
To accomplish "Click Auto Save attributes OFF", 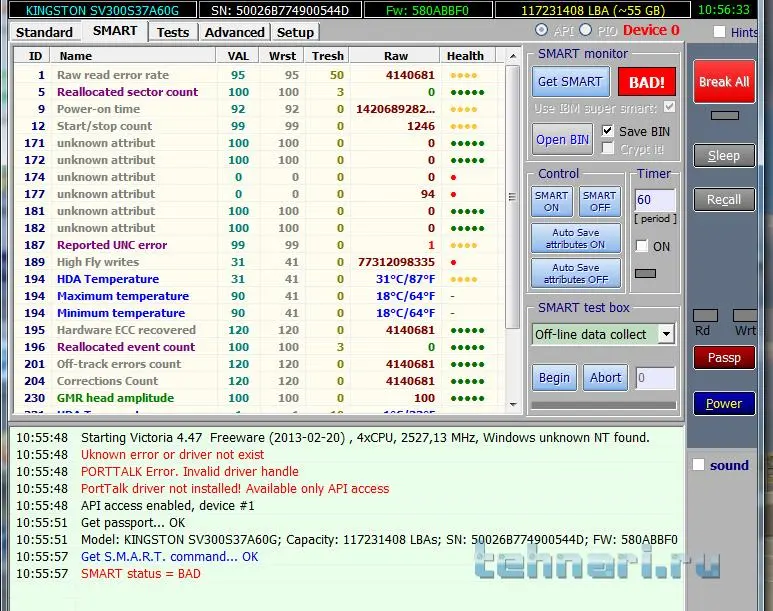I will click(575, 273).
